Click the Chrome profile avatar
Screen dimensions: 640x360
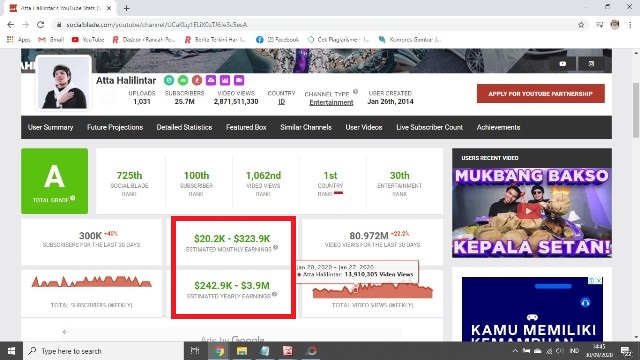615,25
